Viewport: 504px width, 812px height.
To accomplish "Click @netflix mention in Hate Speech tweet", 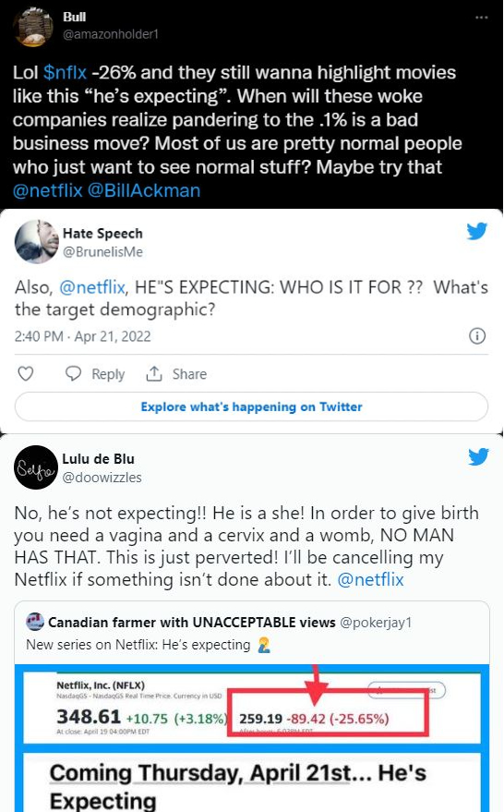I will tap(92, 287).
